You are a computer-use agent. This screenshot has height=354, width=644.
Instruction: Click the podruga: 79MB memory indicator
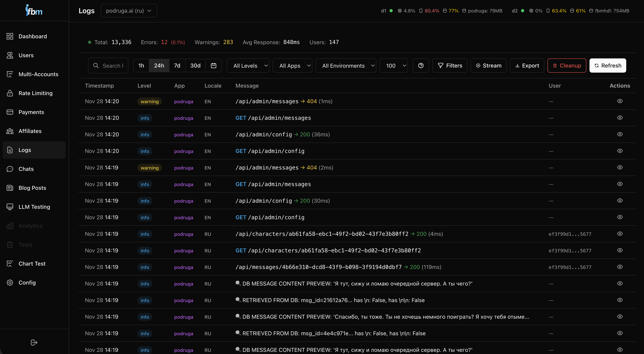(482, 10)
